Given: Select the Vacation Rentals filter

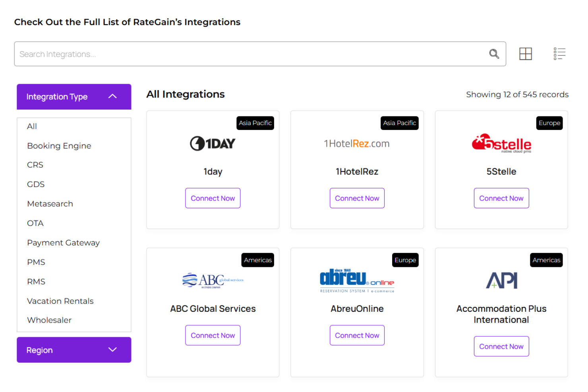Looking at the screenshot, I should [x=60, y=301].
